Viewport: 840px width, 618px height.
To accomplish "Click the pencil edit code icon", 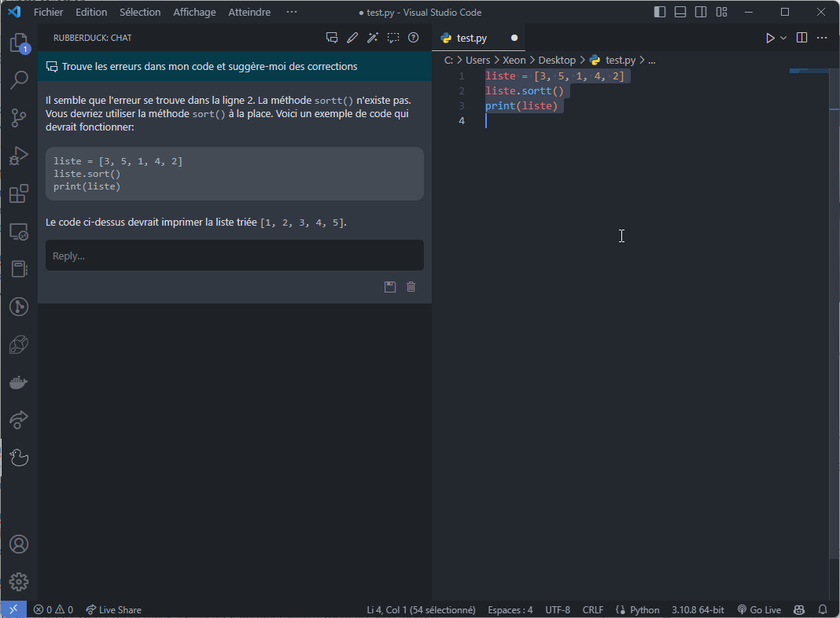I will [x=352, y=38].
